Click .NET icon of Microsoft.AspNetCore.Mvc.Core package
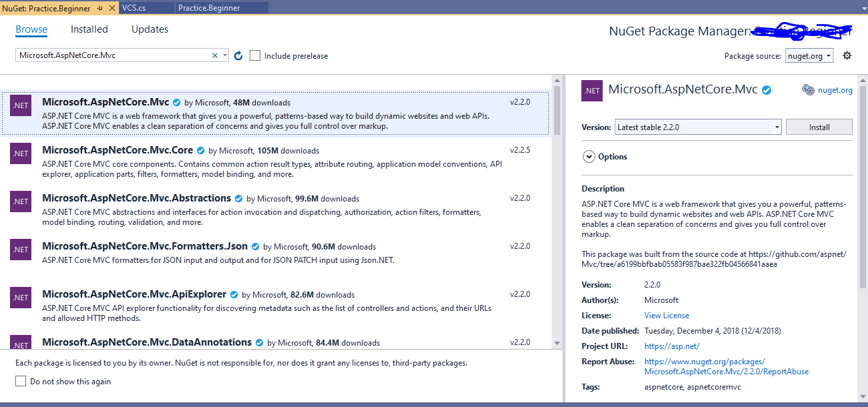The height and width of the screenshot is (407, 868). pos(21,153)
